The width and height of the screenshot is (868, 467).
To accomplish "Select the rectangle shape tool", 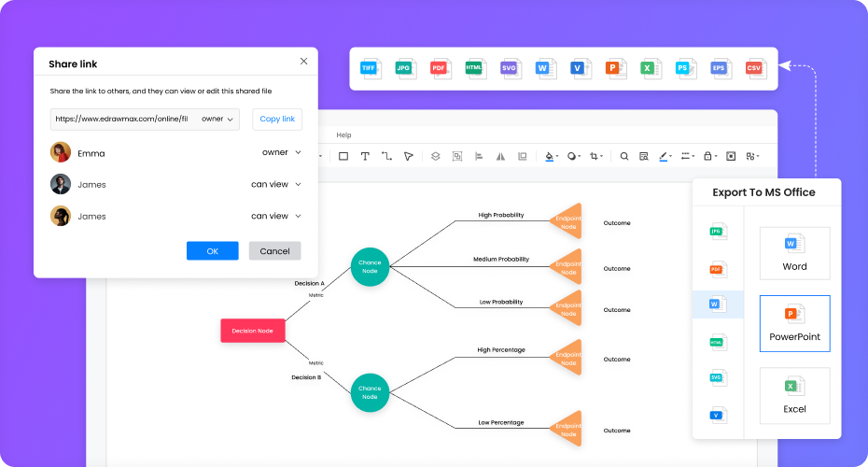I will click(343, 156).
